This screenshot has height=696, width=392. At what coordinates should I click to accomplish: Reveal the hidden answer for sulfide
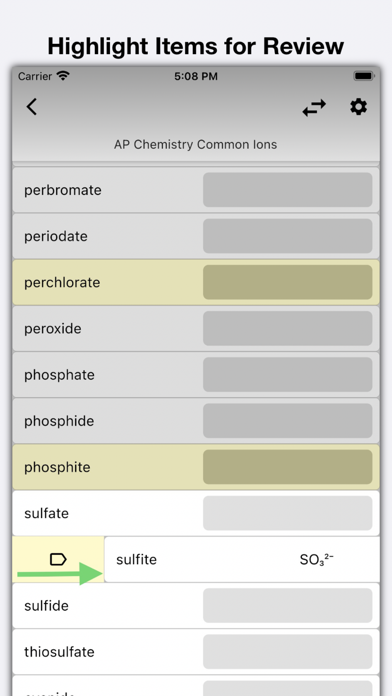(x=288, y=605)
